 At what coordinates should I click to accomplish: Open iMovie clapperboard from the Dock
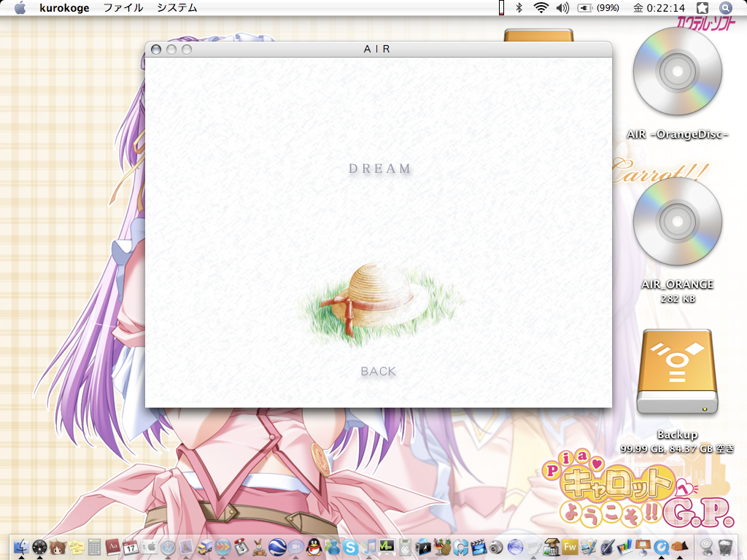pyautogui.click(x=479, y=547)
